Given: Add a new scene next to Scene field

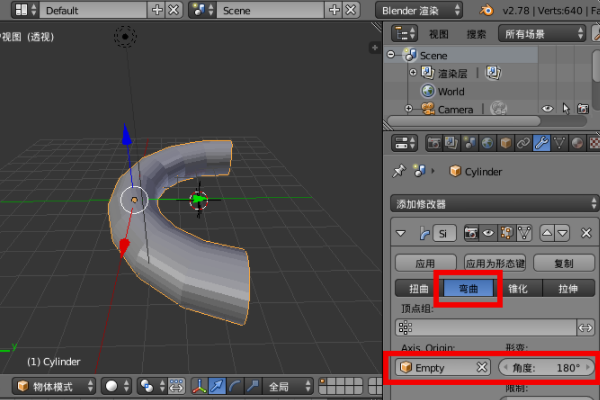Looking at the screenshot, I should [x=334, y=10].
